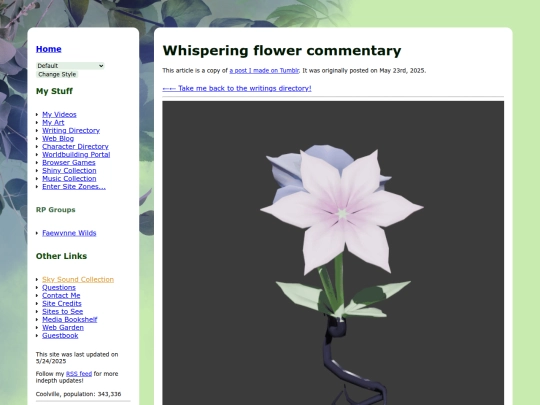Open the Default style dropdown

tap(70, 66)
